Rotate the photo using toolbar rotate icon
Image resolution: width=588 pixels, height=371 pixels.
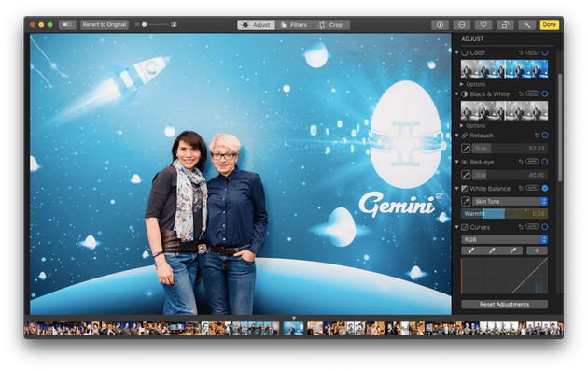505,25
